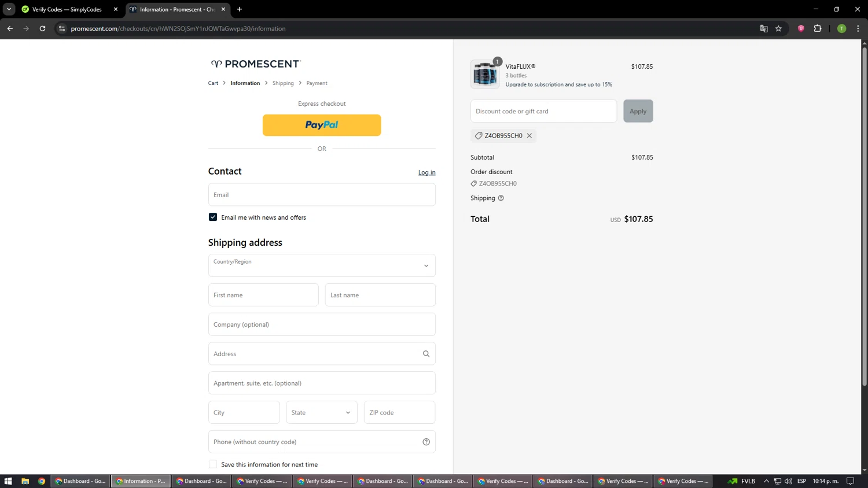Click the Phone number field
This screenshot has width=868, height=488.
[322, 442]
